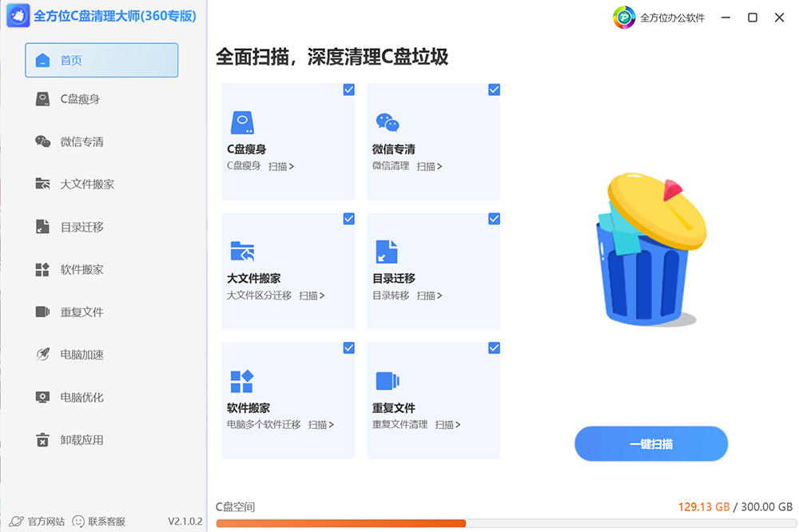Click the WeChat icon in the 微信专清 card
Screen dimensions: 799x532
click(388, 123)
